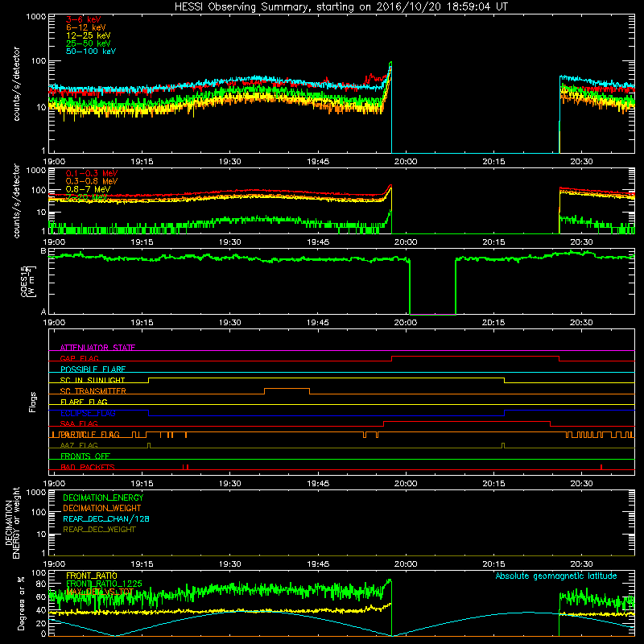
Task: Click the 0.3-0.8 MeV legend entry
Action: point(92,181)
